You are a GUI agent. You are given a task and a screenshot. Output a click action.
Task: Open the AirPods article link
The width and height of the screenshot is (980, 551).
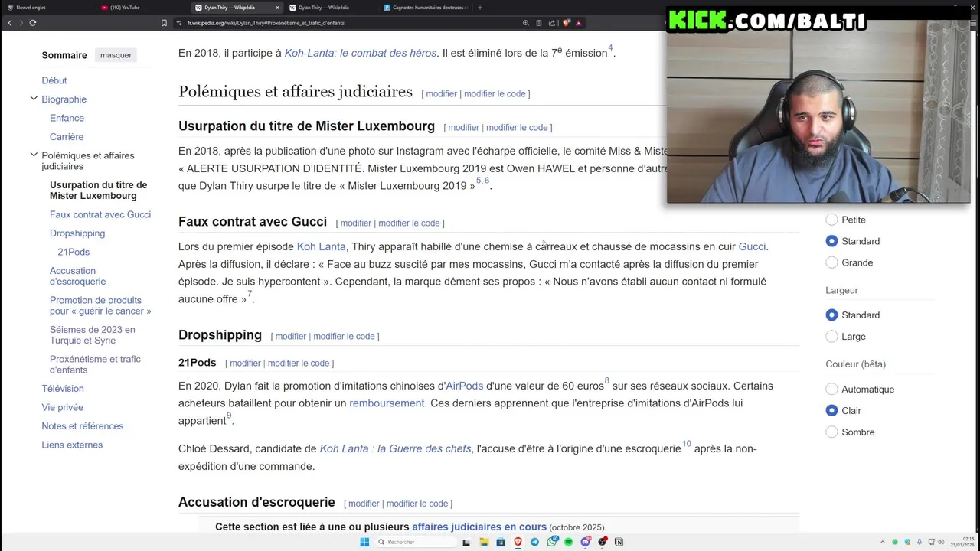[x=465, y=386]
